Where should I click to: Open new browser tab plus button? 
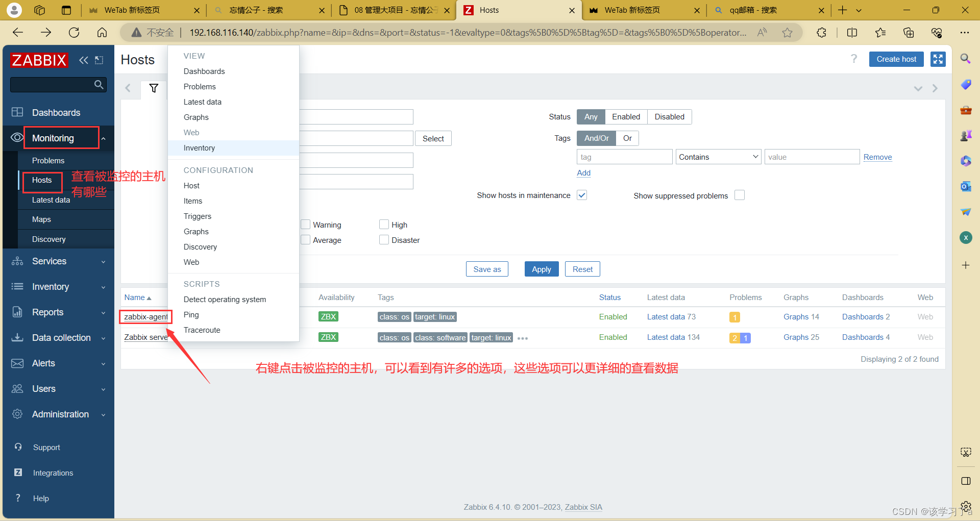tap(842, 10)
